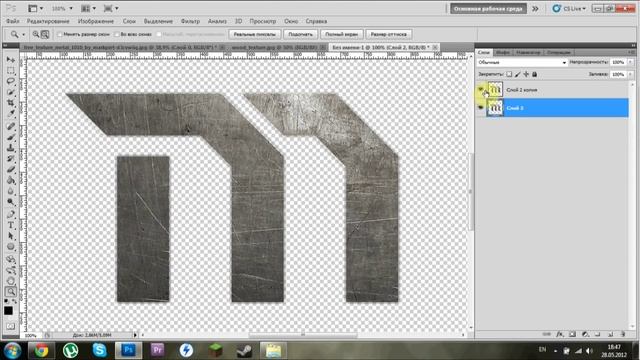Viewport: 640px width, 360px height.
Task: Select the Eraser tool
Action: tap(10, 169)
